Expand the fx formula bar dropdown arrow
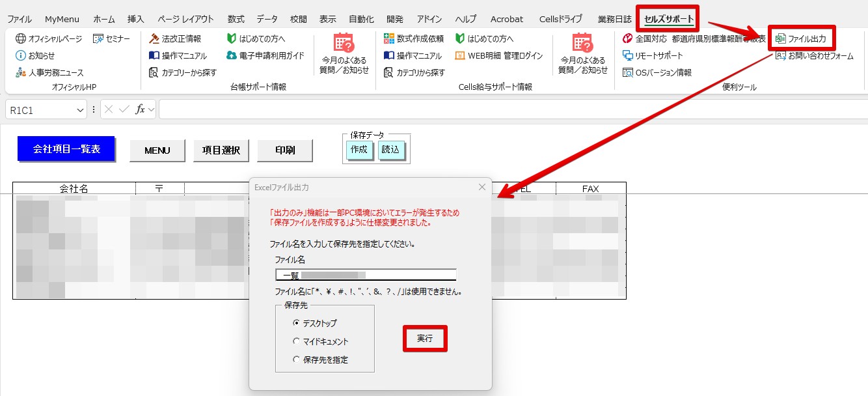868x396 pixels. click(x=152, y=110)
